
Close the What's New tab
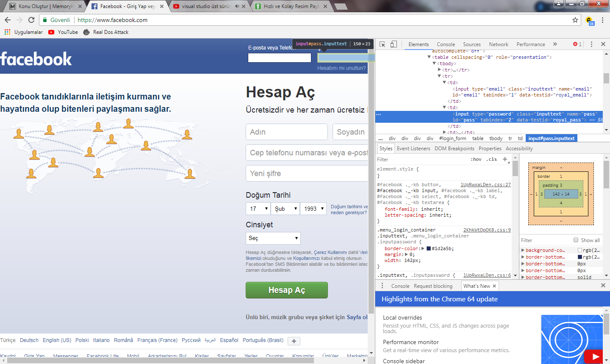[x=494, y=286]
